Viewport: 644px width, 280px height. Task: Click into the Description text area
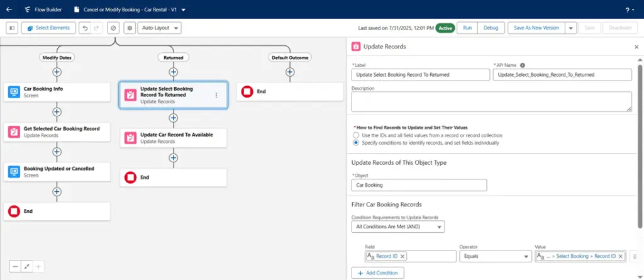coord(492,101)
